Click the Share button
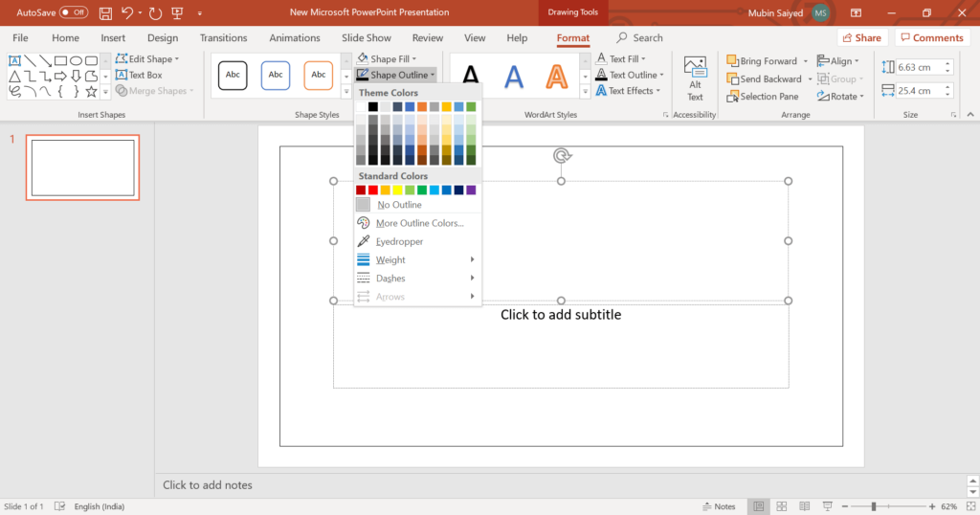The height and width of the screenshot is (515, 980). pos(860,38)
